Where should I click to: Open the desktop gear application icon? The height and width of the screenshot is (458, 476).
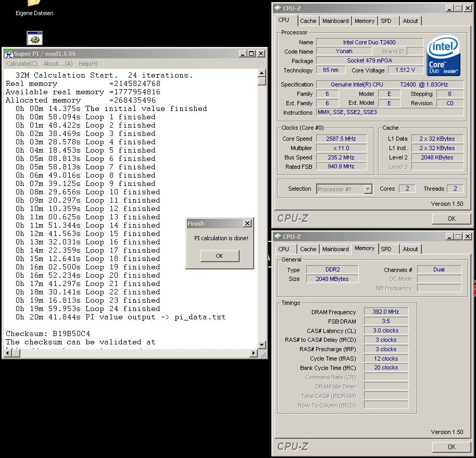[34, 38]
